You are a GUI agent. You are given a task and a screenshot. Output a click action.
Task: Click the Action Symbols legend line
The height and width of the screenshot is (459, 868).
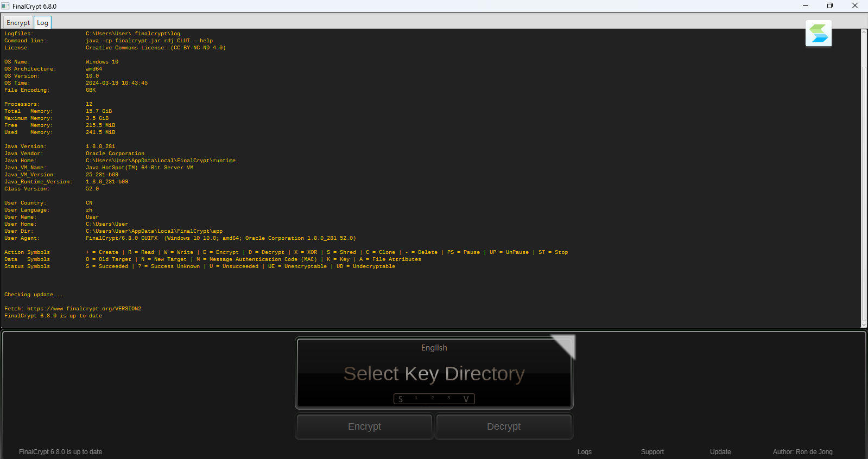click(x=286, y=252)
